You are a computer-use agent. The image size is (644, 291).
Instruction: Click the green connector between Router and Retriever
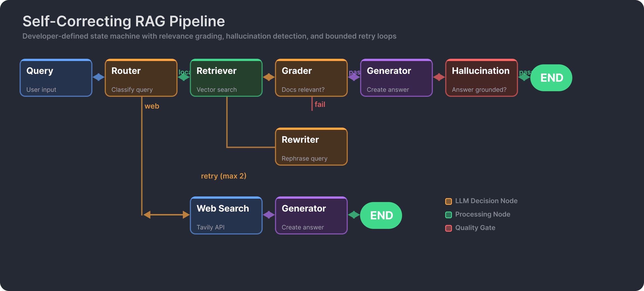point(184,77)
